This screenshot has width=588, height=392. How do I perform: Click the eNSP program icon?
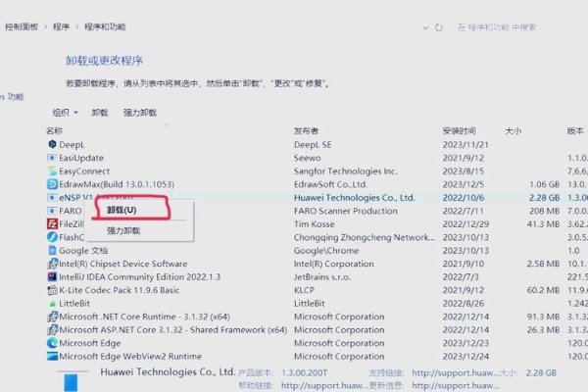click(x=52, y=197)
